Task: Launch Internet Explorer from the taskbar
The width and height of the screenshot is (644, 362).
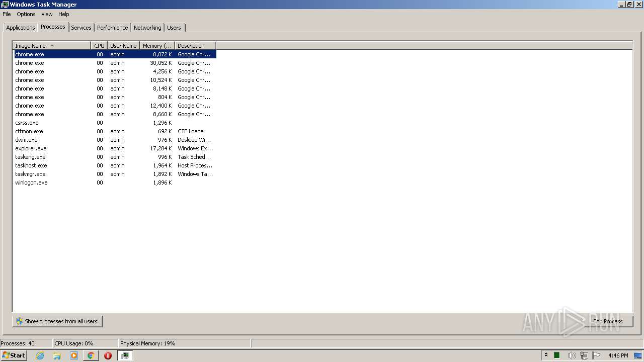Action: 40,355
